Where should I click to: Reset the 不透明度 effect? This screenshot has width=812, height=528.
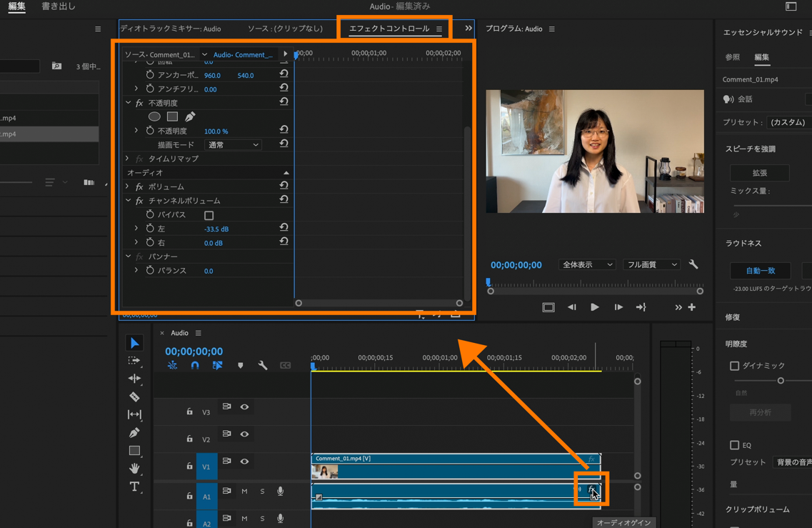click(284, 102)
